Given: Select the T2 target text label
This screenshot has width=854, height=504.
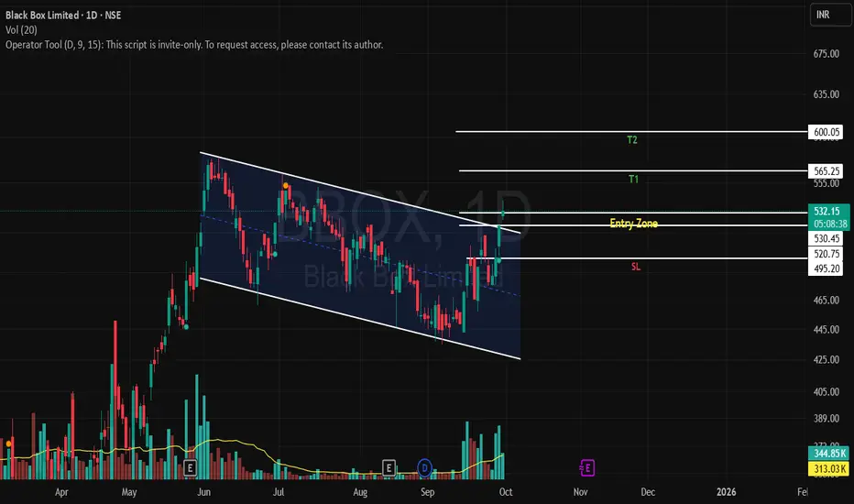Looking at the screenshot, I should [x=631, y=140].
